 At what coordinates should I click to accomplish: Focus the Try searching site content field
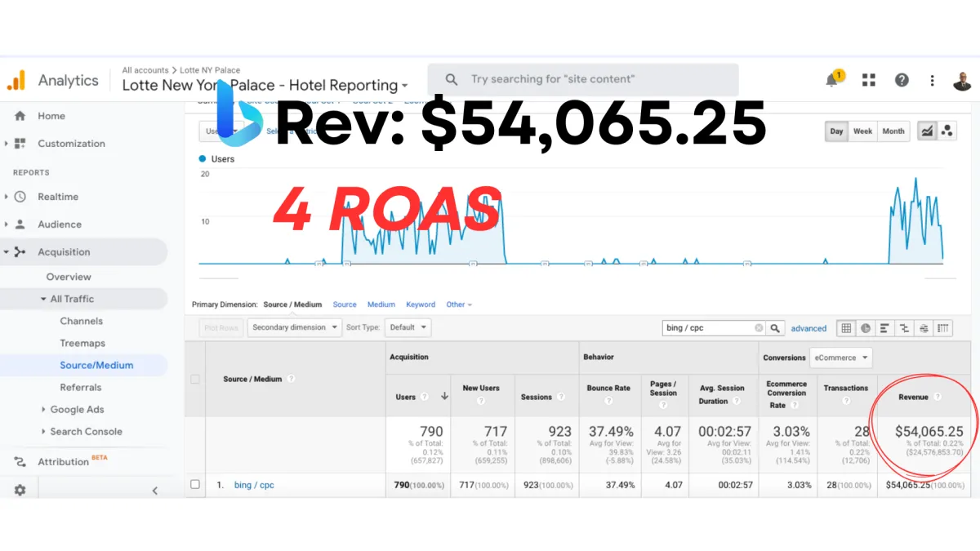(x=583, y=80)
